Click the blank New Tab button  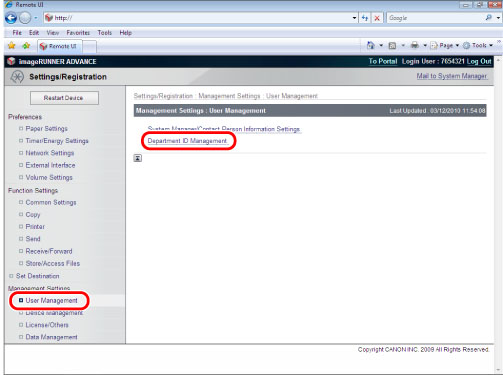click(x=90, y=47)
